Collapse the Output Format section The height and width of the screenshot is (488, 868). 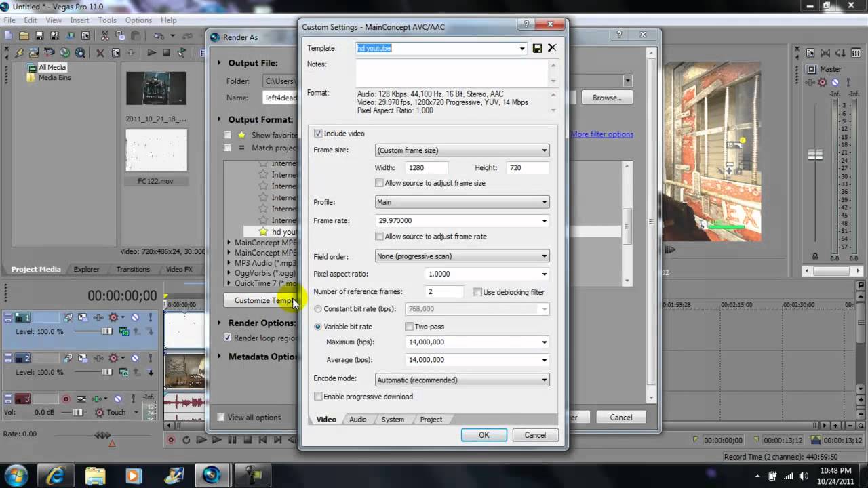(x=219, y=119)
